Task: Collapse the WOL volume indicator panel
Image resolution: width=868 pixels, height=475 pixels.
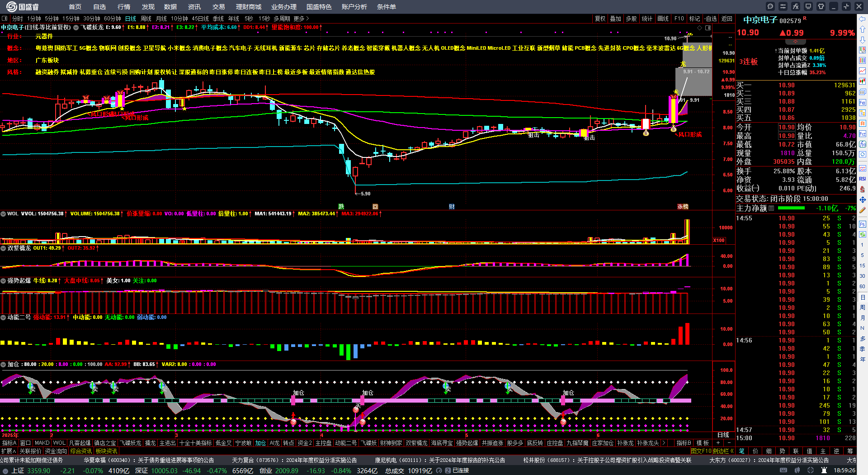Action: point(3,214)
